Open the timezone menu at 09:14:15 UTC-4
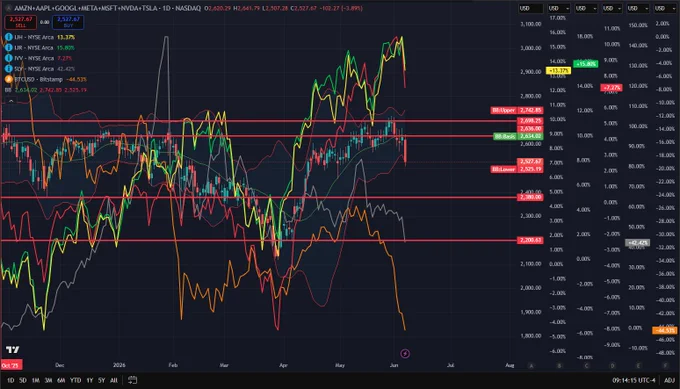 (x=634, y=380)
